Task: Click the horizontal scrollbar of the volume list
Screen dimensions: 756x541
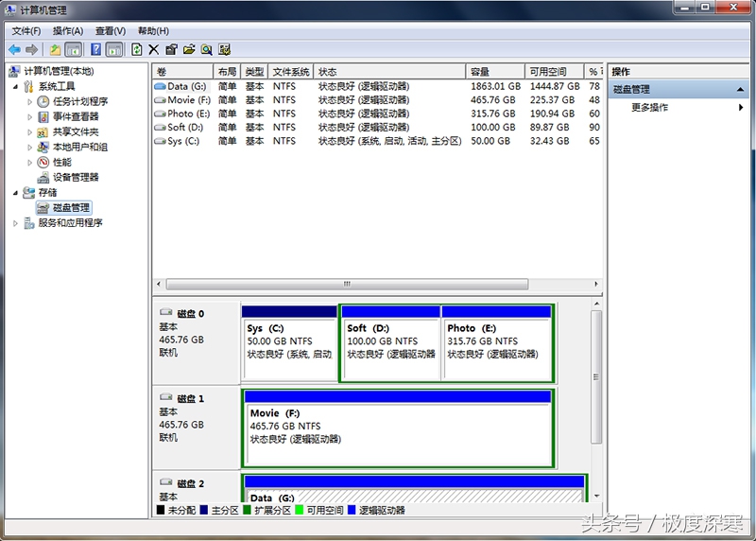Action: point(346,284)
